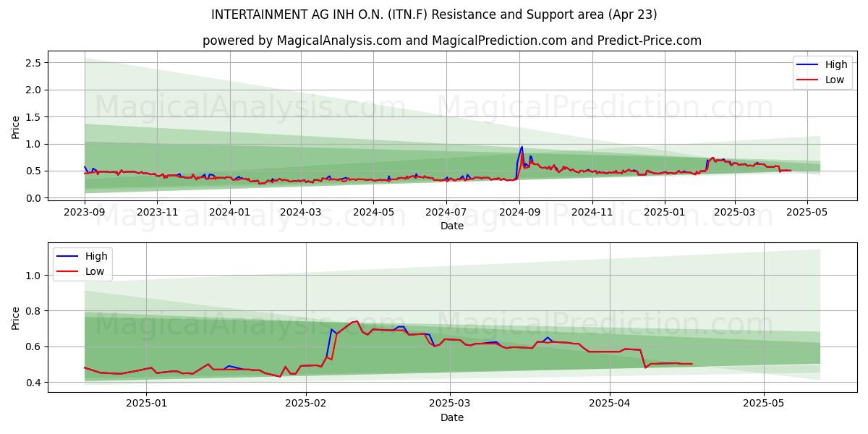
Task: Click the 2024-05 date tick label
Action: click(373, 213)
